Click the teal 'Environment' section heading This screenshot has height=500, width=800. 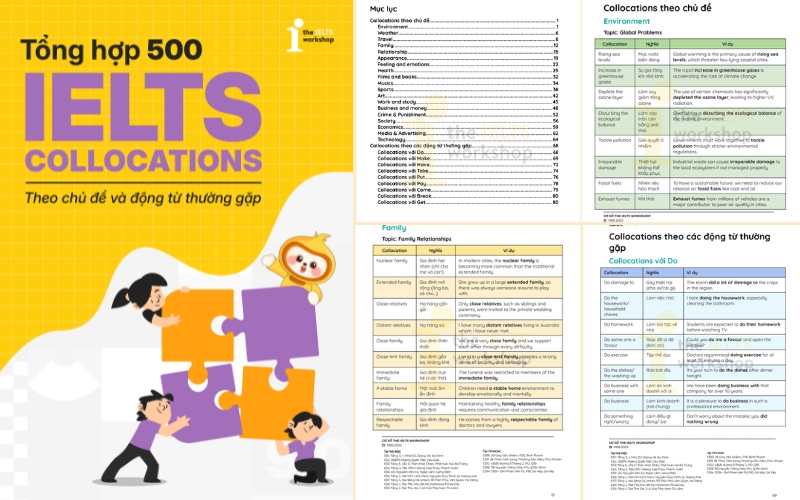627,21
